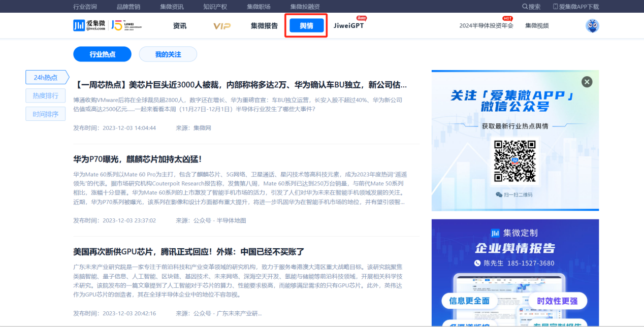The image size is (644, 327).
Task: Select 时间排序 sorting
Action: coord(46,114)
